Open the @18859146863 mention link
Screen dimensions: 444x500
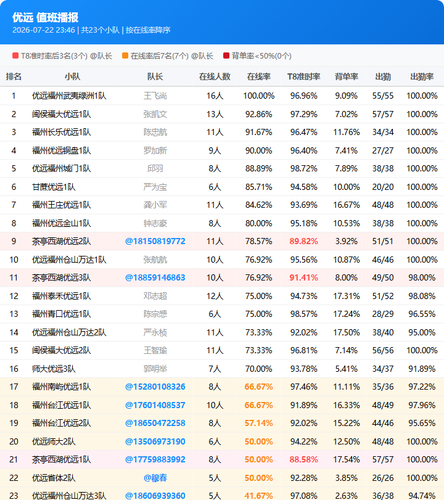pyautogui.click(x=155, y=278)
